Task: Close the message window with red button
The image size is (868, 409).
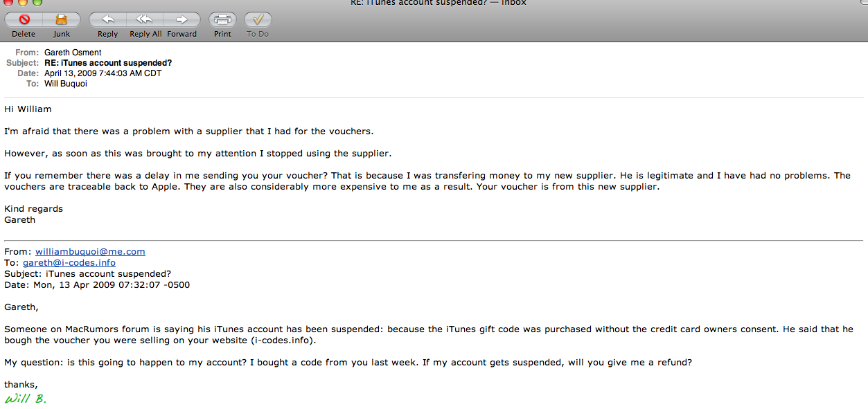Action: [x=8, y=3]
